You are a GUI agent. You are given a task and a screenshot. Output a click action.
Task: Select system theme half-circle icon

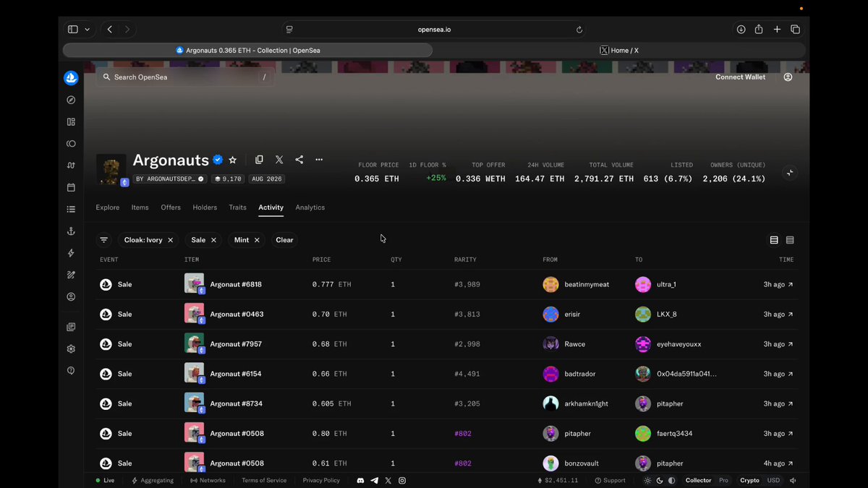(x=672, y=480)
